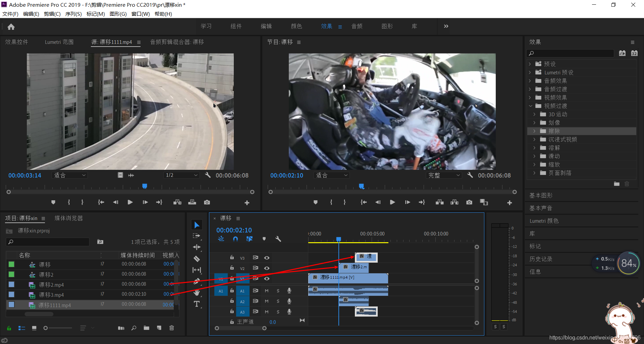Toggle the lock on track V2
Screen dimensions: 644x344
point(232,268)
